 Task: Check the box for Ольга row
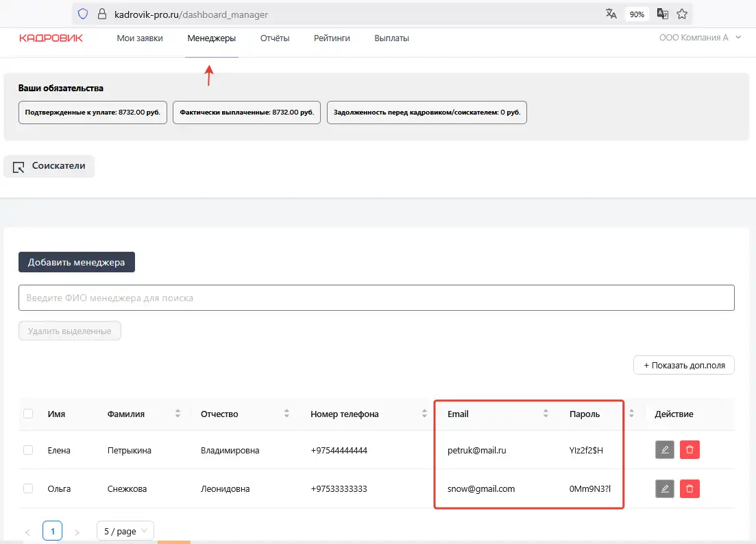(x=28, y=488)
